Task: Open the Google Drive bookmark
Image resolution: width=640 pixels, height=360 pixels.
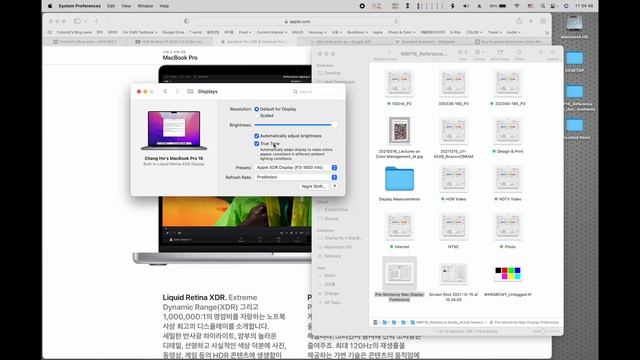Action: 173,32
